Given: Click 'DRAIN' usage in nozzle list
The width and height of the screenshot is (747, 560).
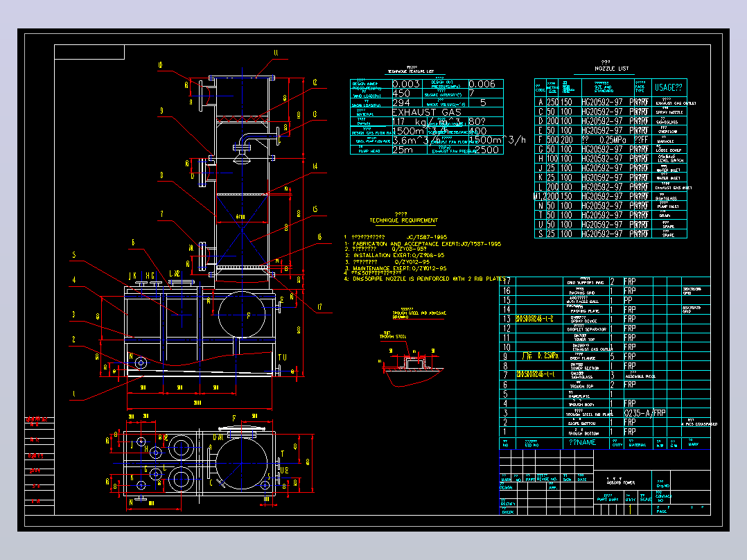Looking at the screenshot, I should tap(665, 216).
